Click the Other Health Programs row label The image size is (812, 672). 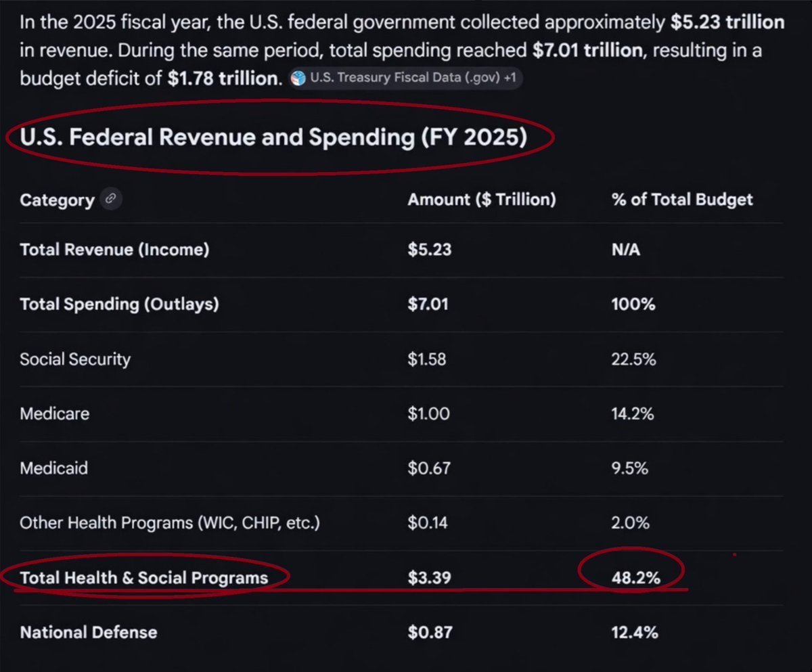(170, 523)
